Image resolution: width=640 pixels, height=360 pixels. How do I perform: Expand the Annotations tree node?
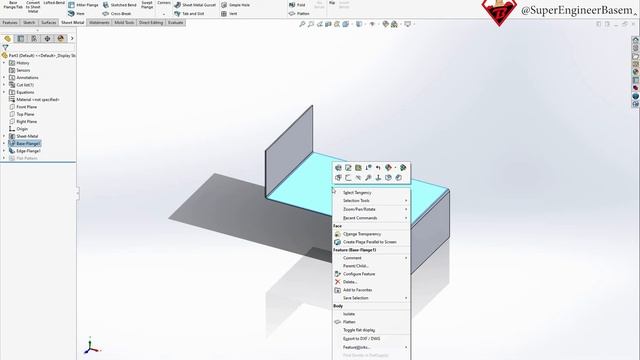[x=4, y=78]
